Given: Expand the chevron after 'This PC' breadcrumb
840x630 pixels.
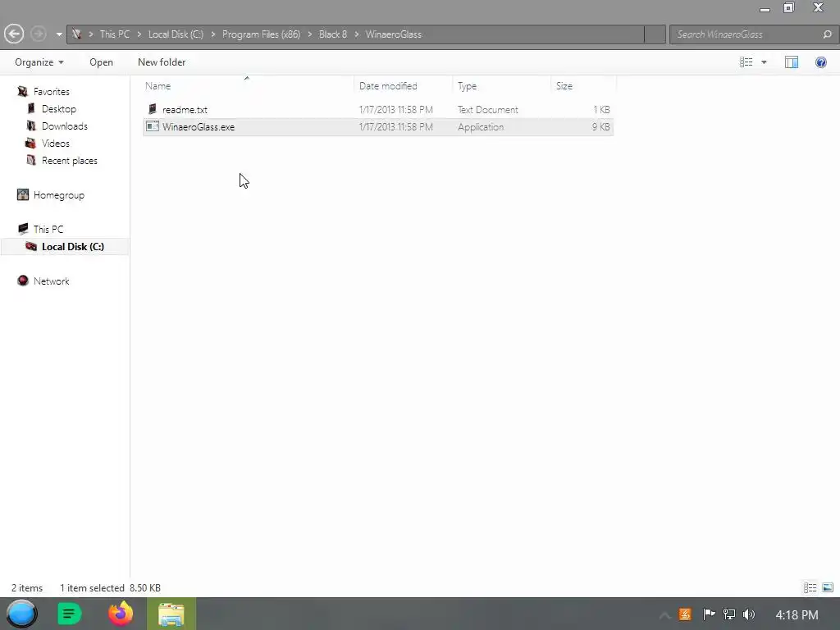Looking at the screenshot, I should click(x=139, y=34).
